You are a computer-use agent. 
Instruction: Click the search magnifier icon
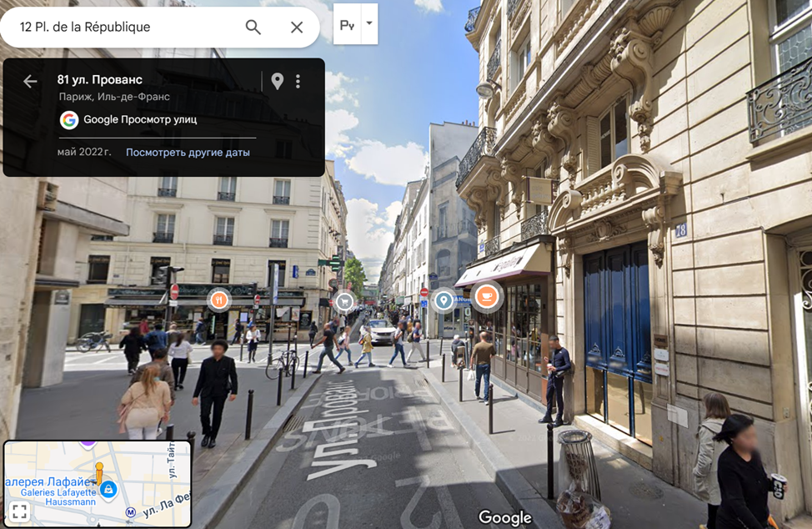point(253,27)
